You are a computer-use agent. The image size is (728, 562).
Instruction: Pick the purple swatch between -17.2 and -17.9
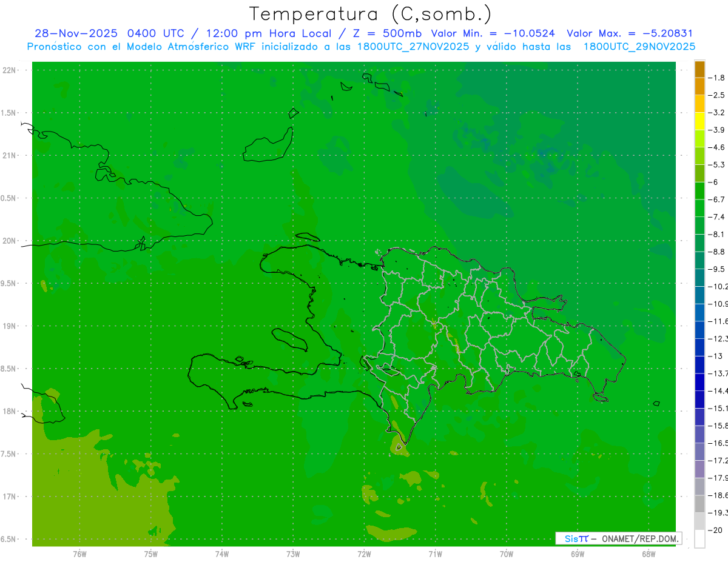(x=699, y=469)
